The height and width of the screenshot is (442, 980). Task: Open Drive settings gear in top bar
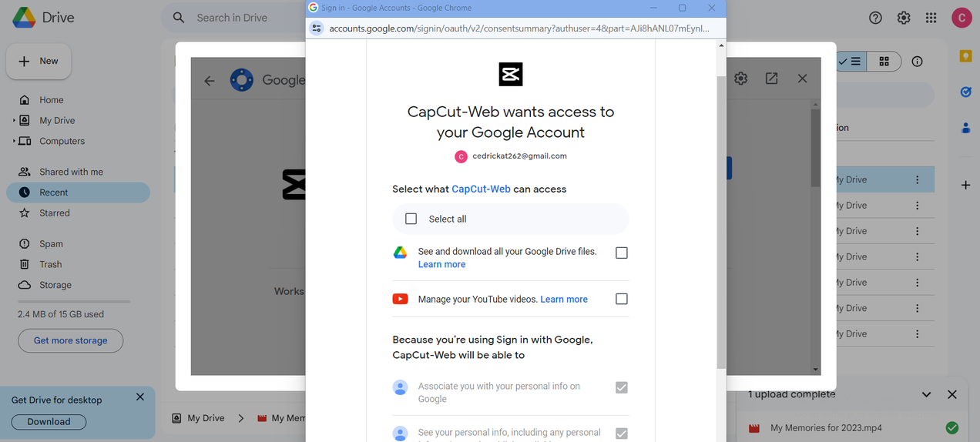pos(904,18)
